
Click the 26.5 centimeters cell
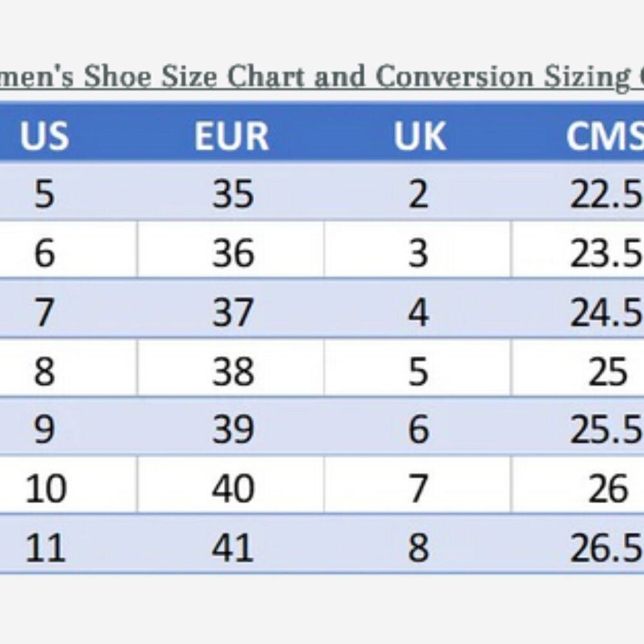pos(605,547)
